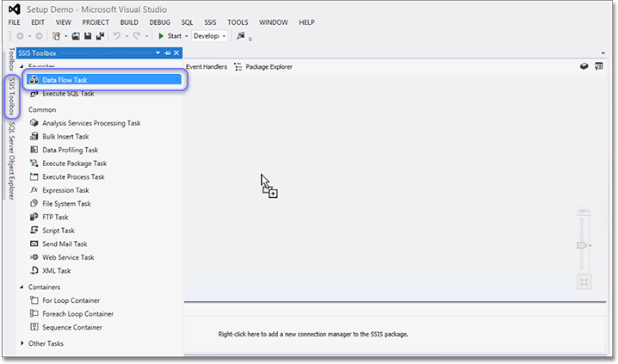
Task: Open the document tab list dropdown
Action: pyautogui.click(x=603, y=52)
